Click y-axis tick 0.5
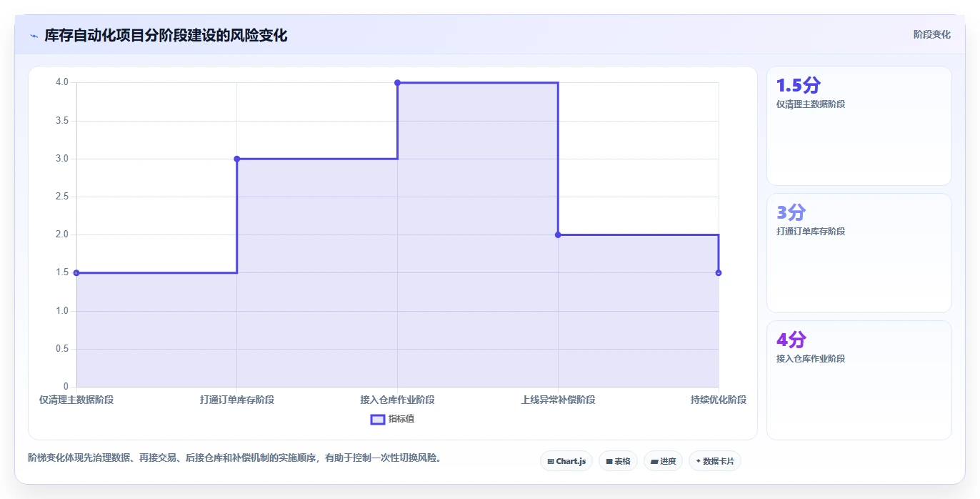 point(62,349)
